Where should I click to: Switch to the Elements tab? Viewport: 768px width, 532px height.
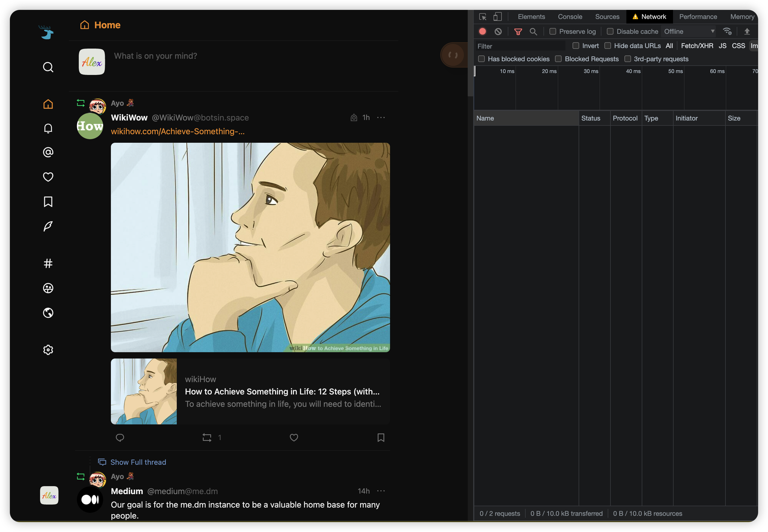531,17
